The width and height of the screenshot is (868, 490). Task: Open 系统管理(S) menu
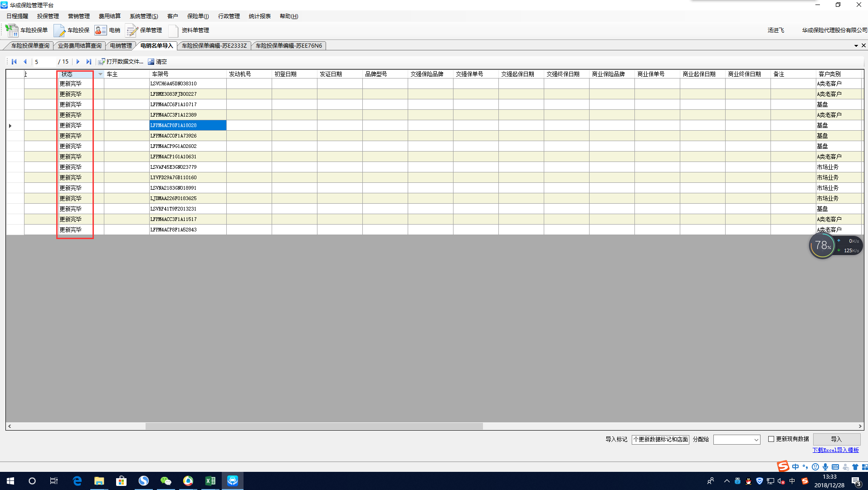[144, 16]
